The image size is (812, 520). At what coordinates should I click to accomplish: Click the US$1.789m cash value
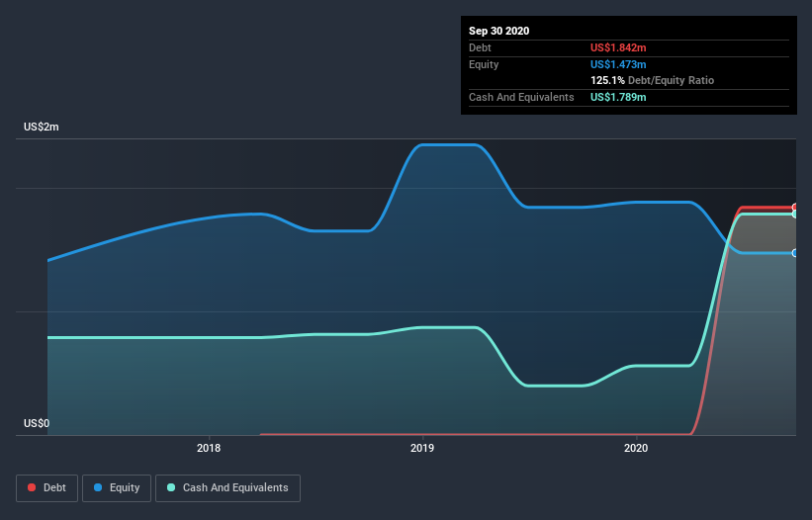[x=618, y=97]
